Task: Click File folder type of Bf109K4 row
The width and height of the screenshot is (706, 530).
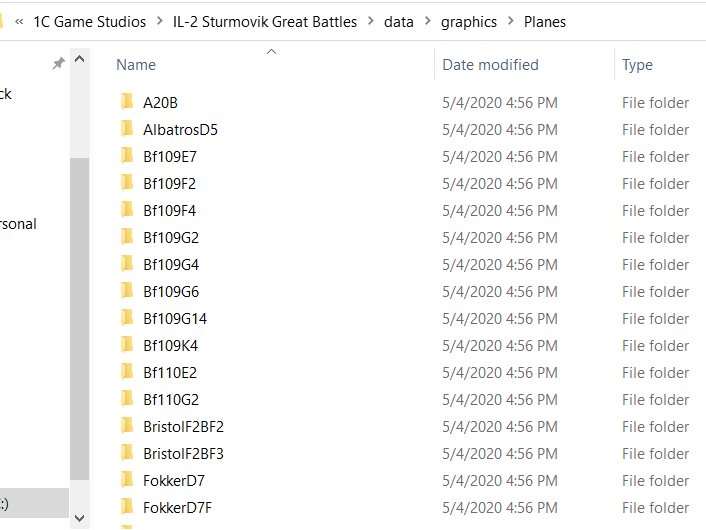Action: 656,346
